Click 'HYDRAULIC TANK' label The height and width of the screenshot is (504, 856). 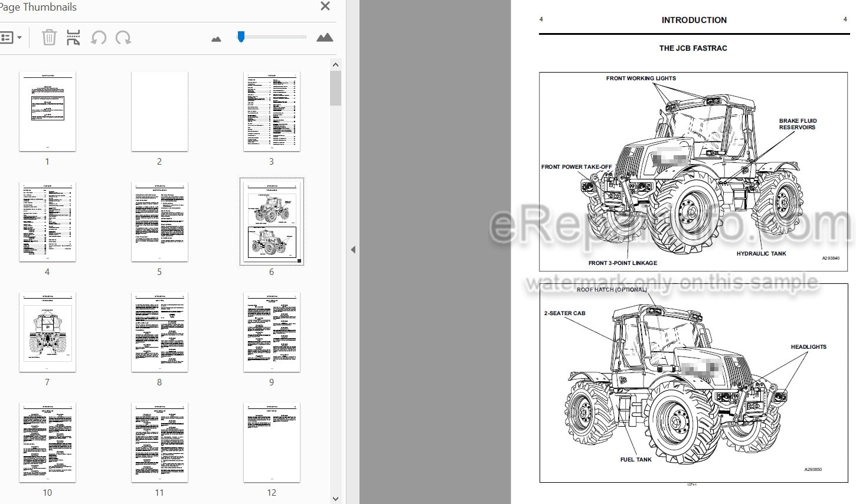(x=761, y=254)
